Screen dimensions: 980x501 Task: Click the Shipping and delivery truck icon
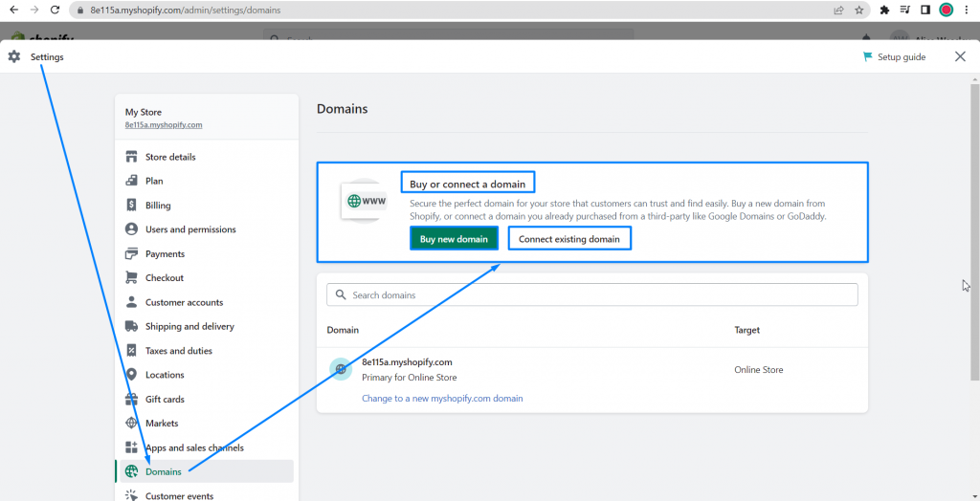coord(131,326)
